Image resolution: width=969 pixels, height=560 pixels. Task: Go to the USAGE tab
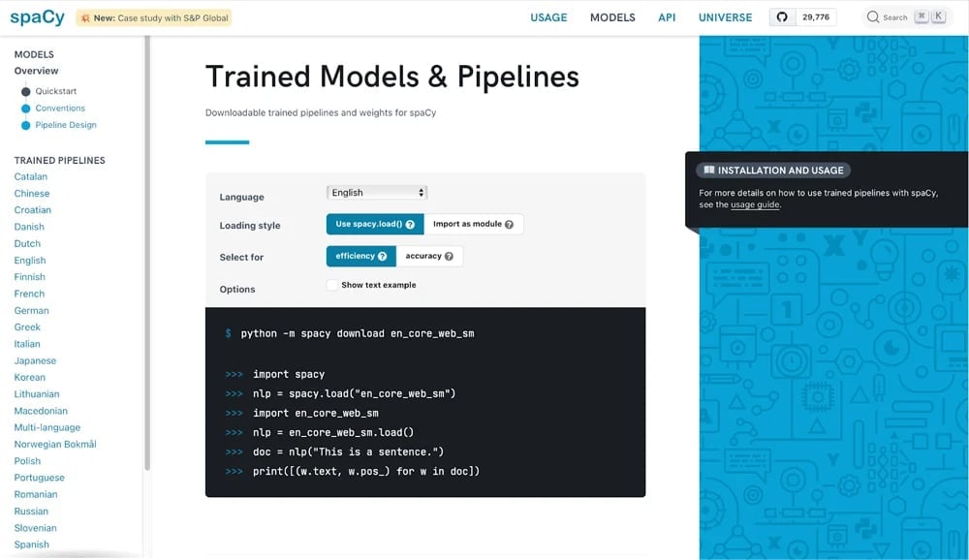(548, 17)
